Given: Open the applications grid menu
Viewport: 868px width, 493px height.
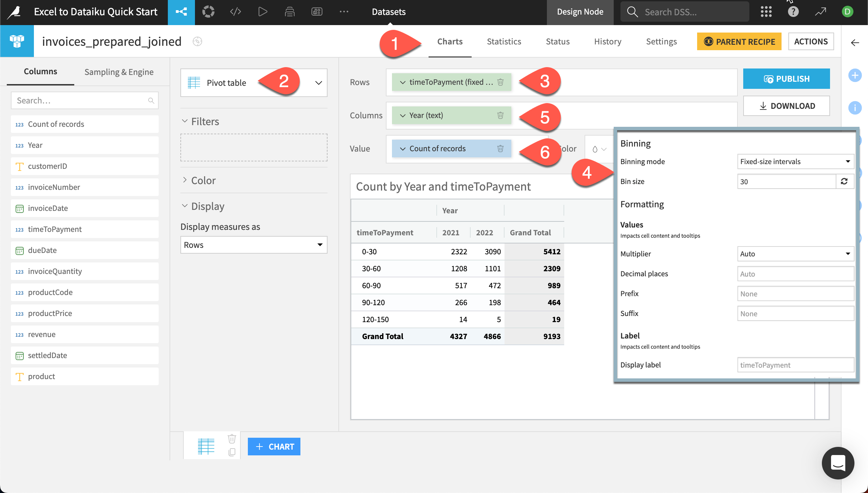Looking at the screenshot, I should point(766,12).
